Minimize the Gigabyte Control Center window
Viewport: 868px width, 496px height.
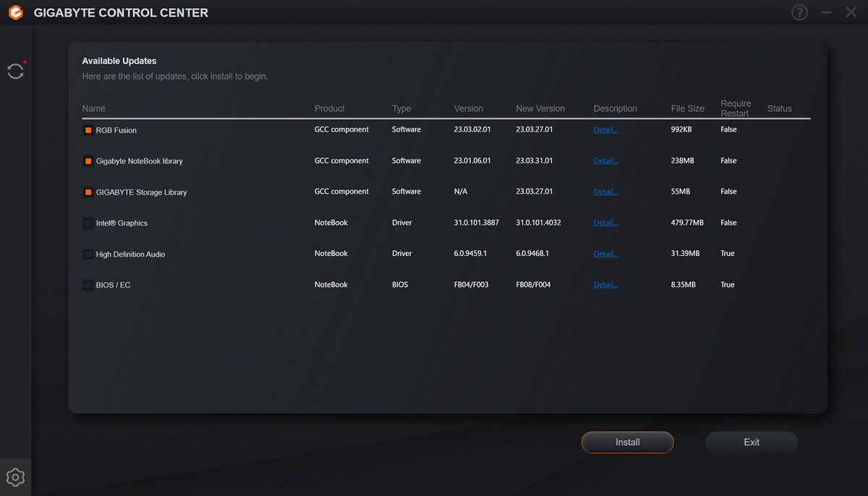pos(826,13)
